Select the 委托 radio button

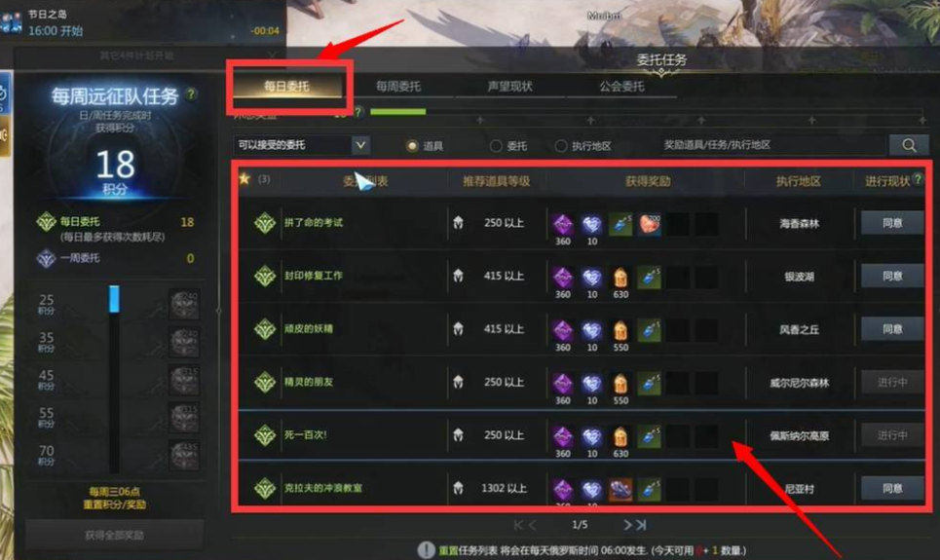tap(496, 146)
